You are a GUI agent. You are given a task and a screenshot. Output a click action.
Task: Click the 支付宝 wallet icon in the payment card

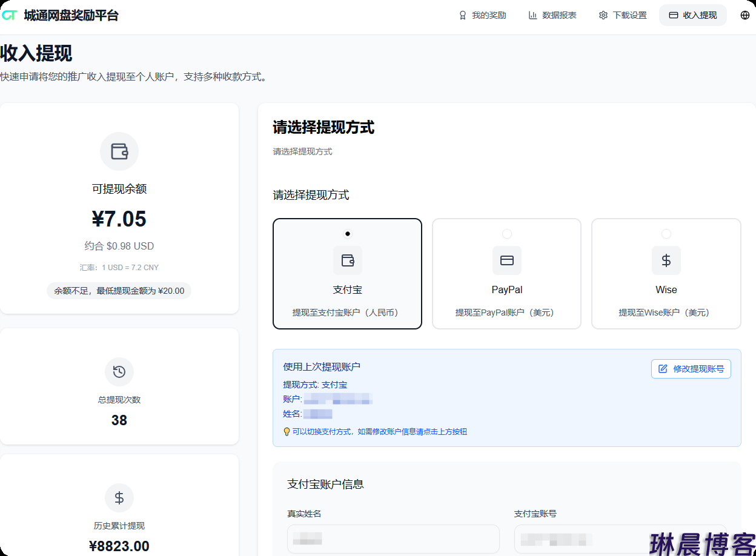tap(348, 260)
